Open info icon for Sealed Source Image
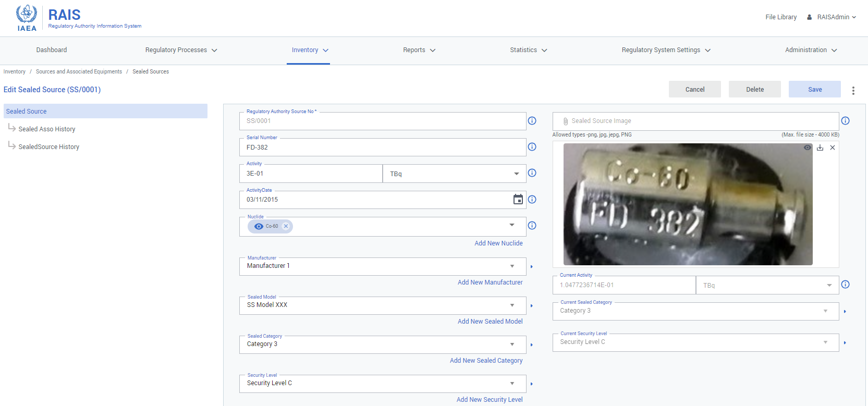Viewport: 868px width, 406px height. pyautogui.click(x=845, y=121)
